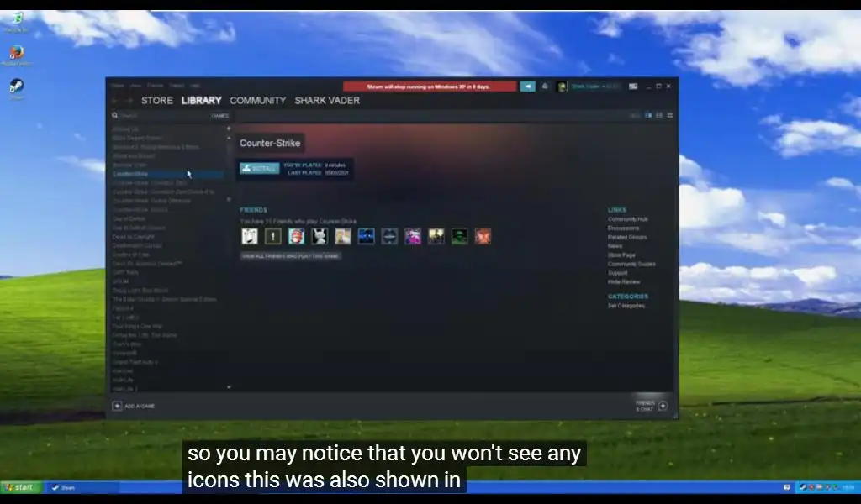Click the teal announcements megaphone button
The width and height of the screenshot is (861, 504).
tap(527, 87)
